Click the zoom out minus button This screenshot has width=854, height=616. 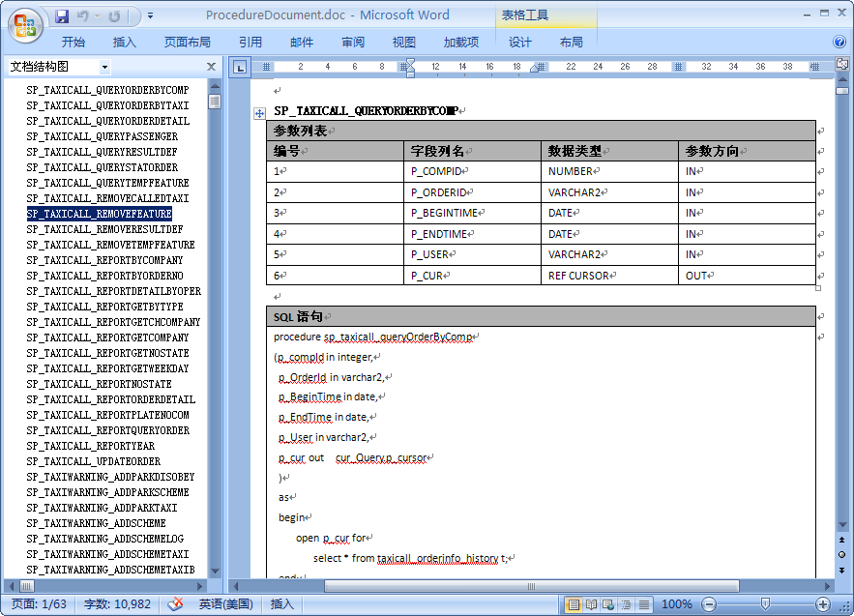(x=709, y=604)
